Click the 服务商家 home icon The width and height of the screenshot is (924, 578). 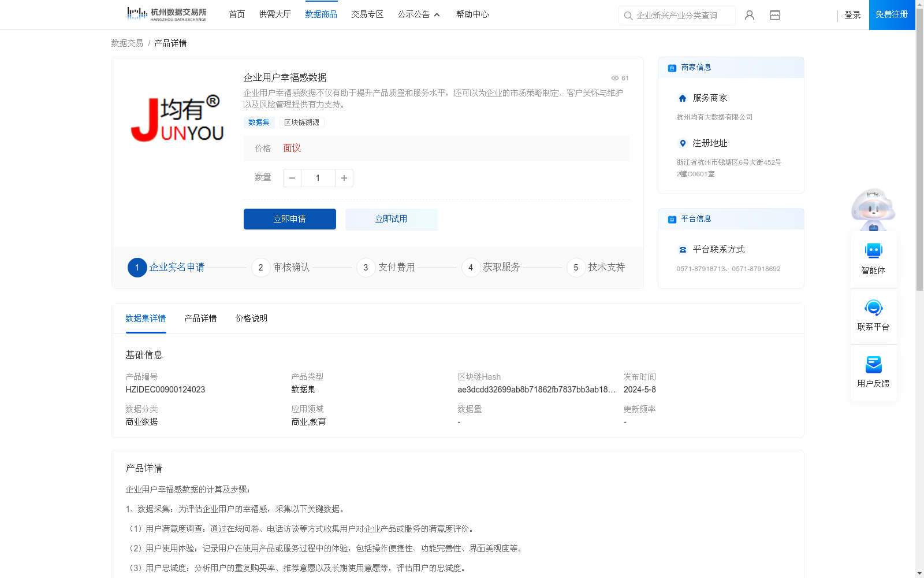tap(683, 98)
